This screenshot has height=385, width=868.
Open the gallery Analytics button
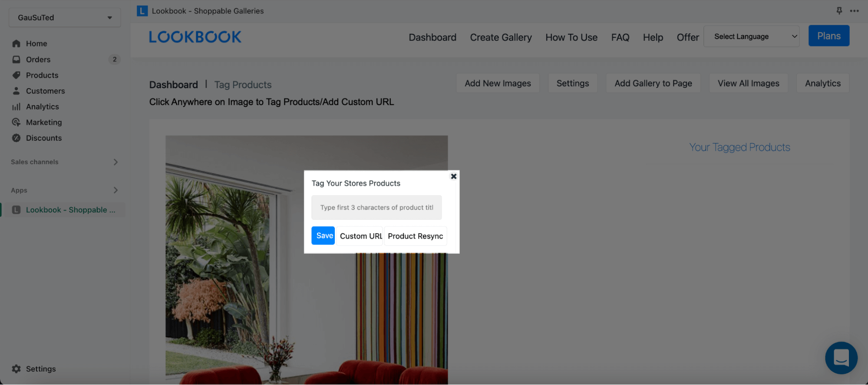point(822,83)
